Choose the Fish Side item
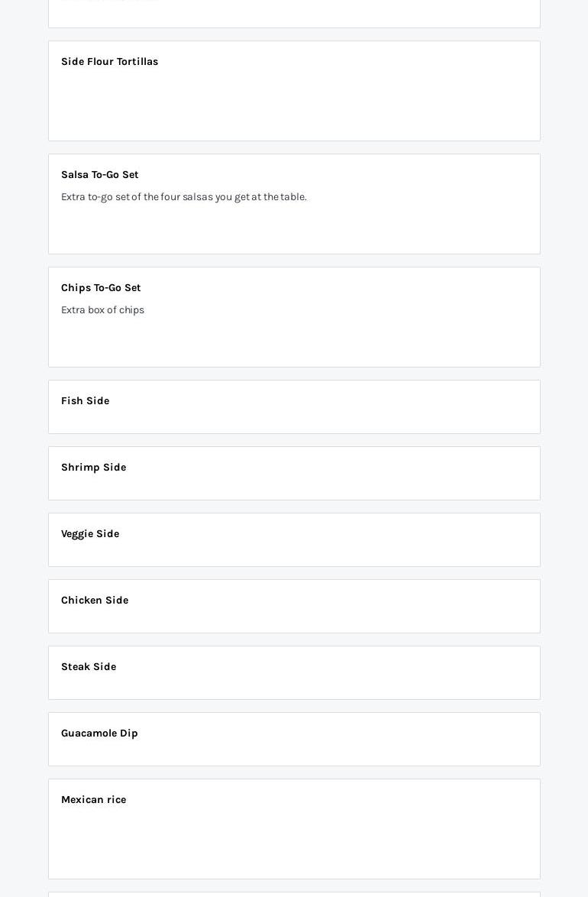The width and height of the screenshot is (588, 897). [294, 407]
